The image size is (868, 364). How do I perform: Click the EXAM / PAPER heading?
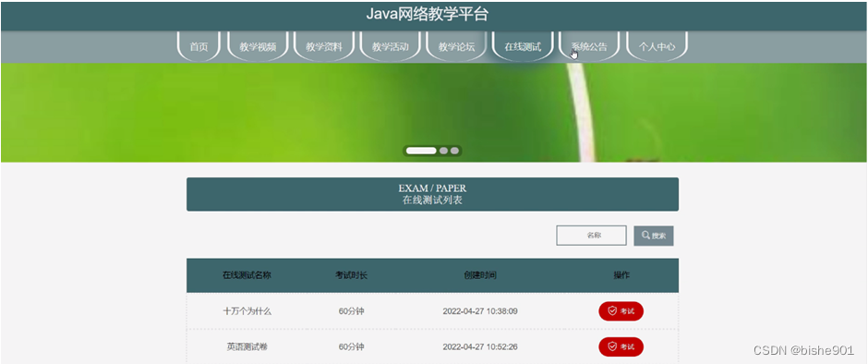[x=432, y=188]
